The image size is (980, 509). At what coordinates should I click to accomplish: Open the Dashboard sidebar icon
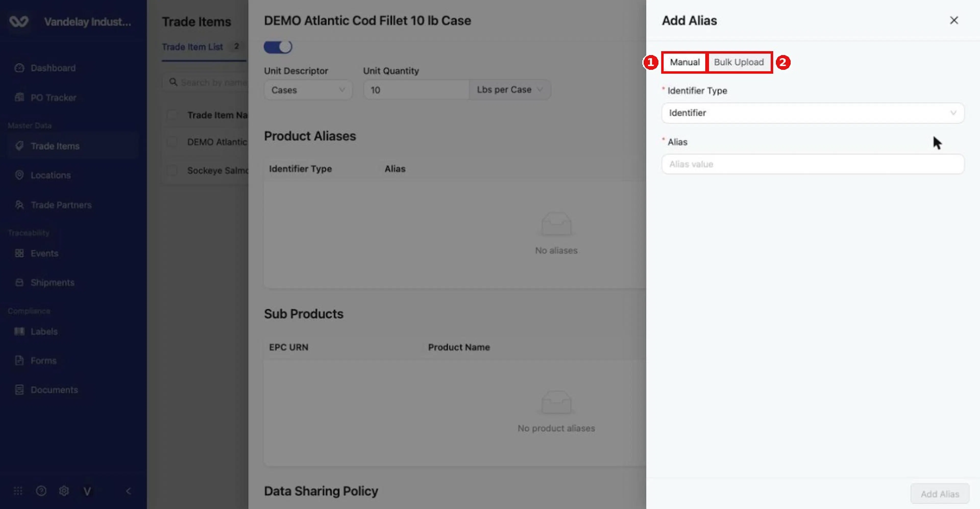(x=19, y=68)
